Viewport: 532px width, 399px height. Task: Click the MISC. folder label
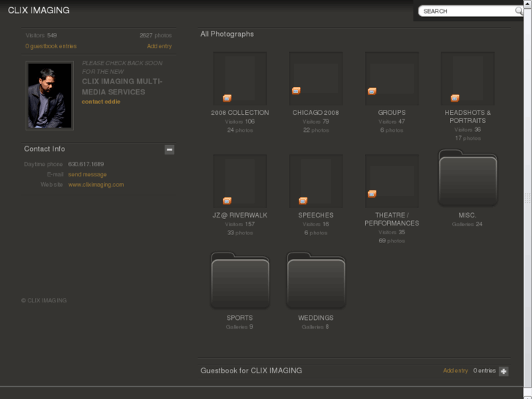point(468,215)
